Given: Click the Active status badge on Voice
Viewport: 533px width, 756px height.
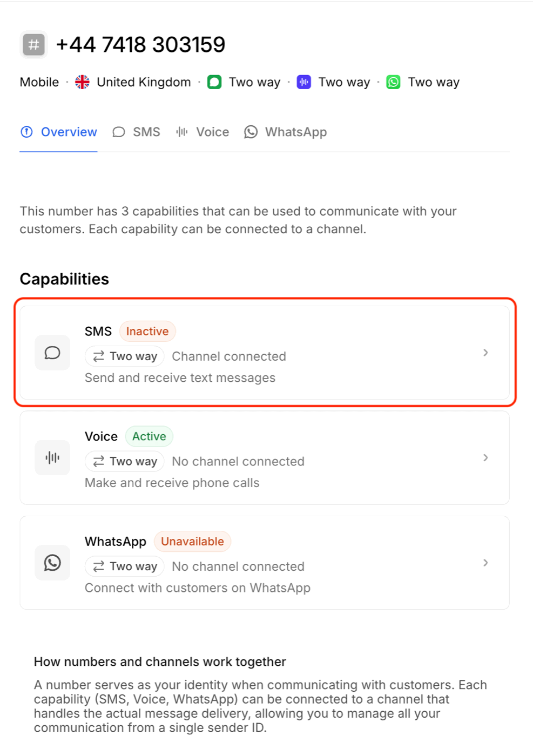Looking at the screenshot, I should point(149,436).
